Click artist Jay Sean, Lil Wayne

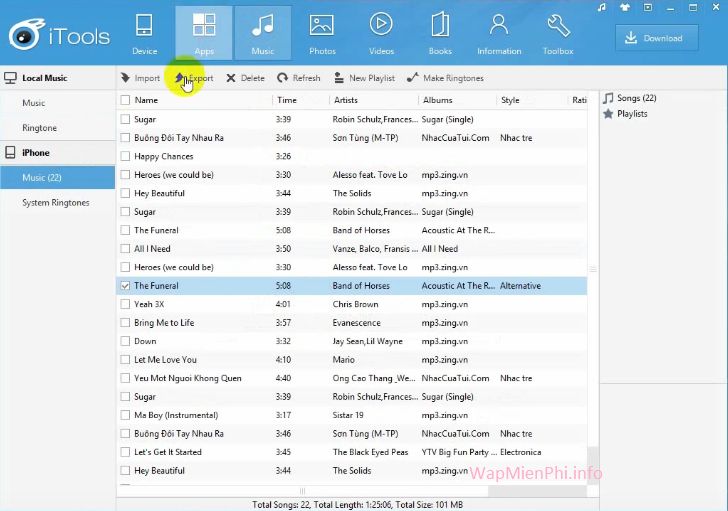[x=367, y=341]
